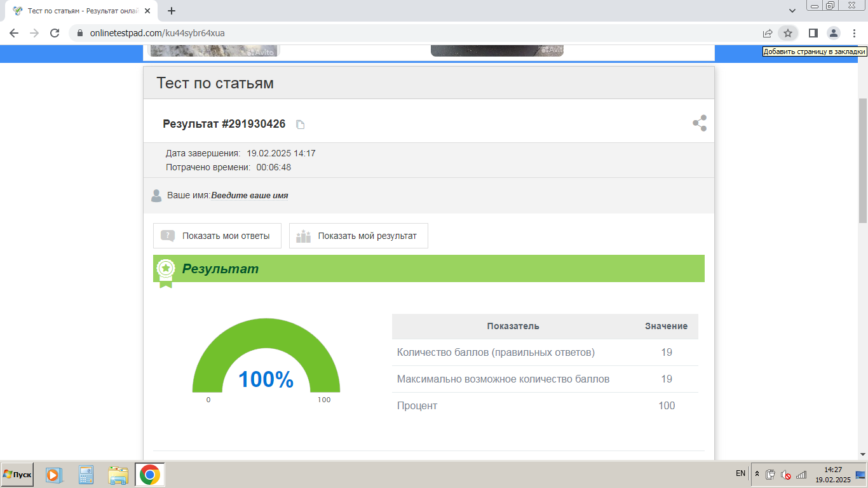Click 'Показать мой результат' button
Screen dimensions: 868x488
[358, 236]
